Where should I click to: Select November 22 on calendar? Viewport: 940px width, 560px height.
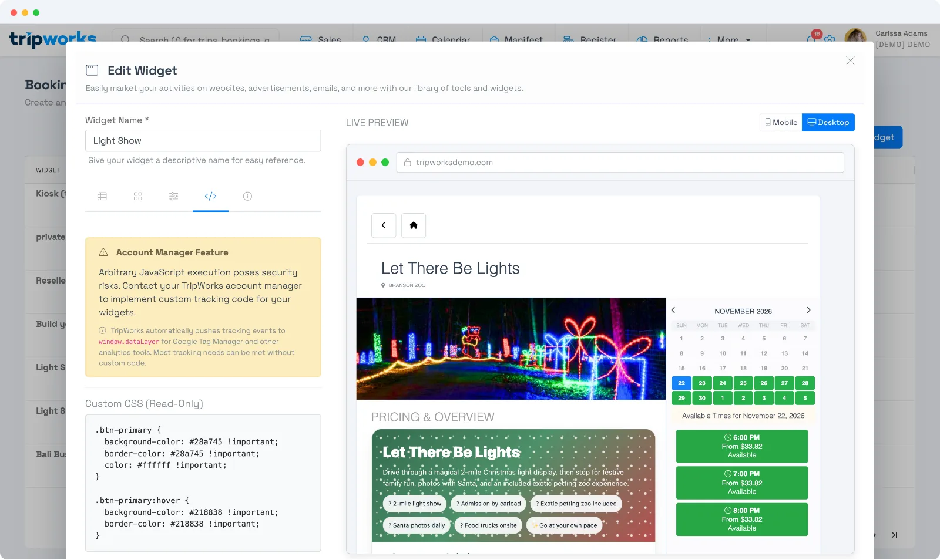681,383
